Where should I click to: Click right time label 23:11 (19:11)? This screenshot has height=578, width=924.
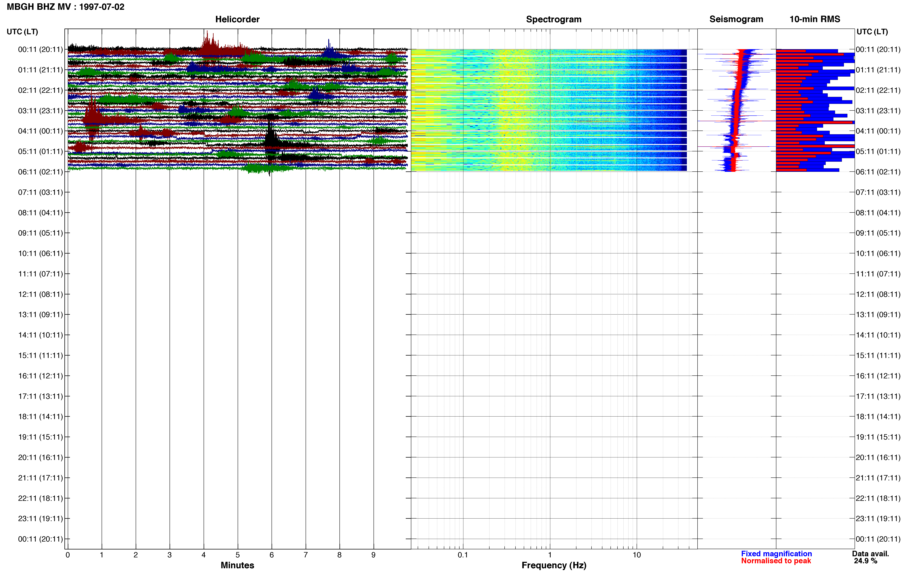click(878, 519)
